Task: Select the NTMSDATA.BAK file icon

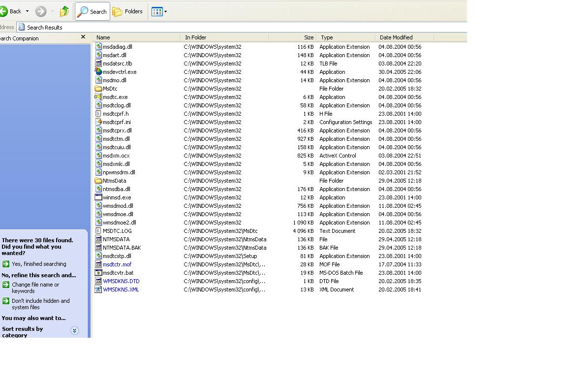Action: click(98, 248)
